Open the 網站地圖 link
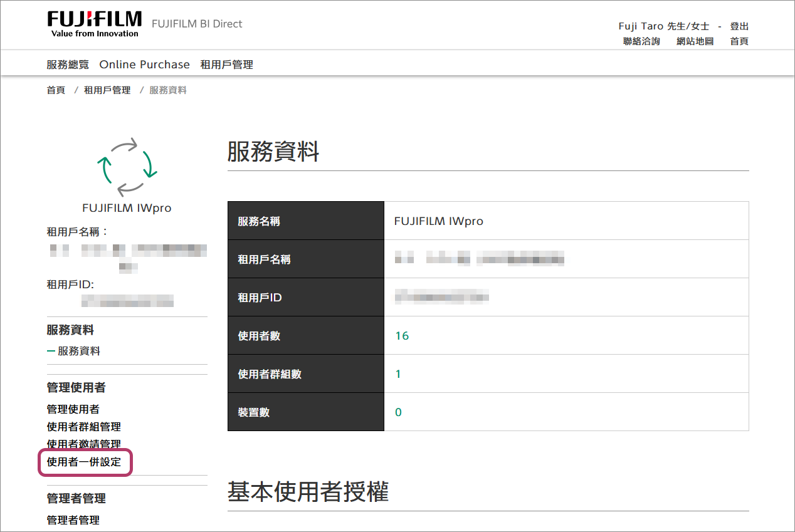Screen dimensions: 795x532 695,41
